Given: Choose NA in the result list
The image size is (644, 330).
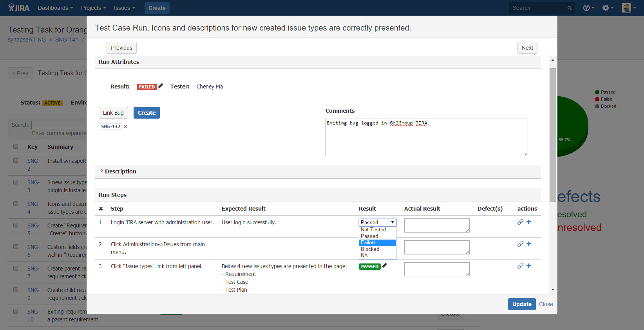Looking at the screenshot, I should point(378,255).
